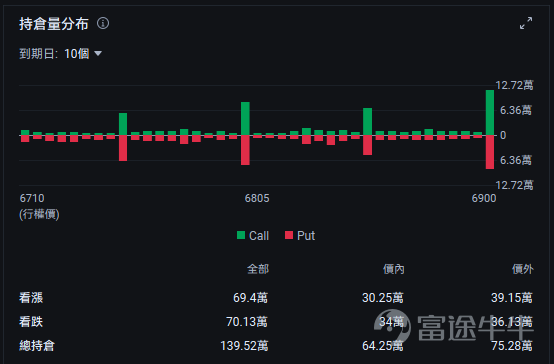This screenshot has height=364, width=554.
Task: Click the 價外 column header
Action: click(523, 269)
